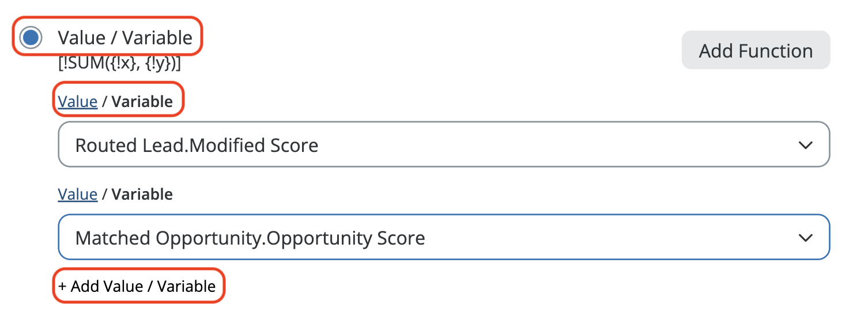Choose Variable above the Routed Lead dropdown
The width and height of the screenshot is (868, 320).
[142, 102]
